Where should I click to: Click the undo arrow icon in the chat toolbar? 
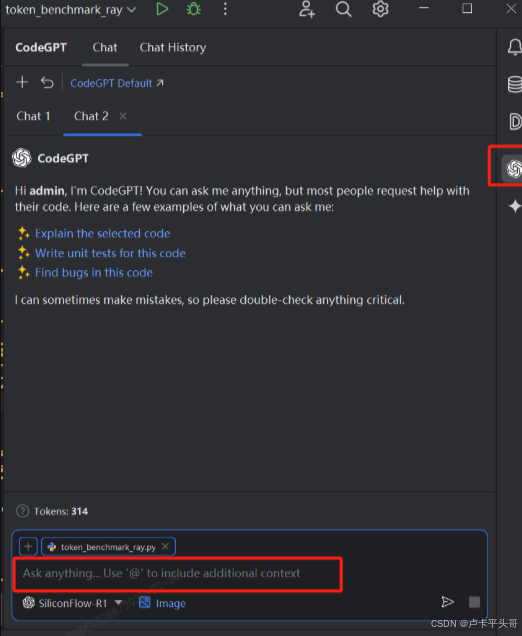click(47, 83)
